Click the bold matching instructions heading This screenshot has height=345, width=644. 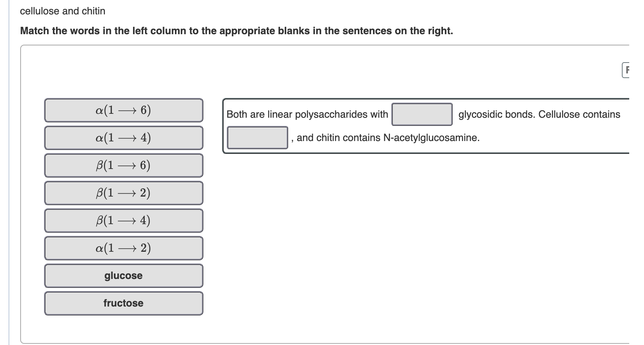coord(236,31)
